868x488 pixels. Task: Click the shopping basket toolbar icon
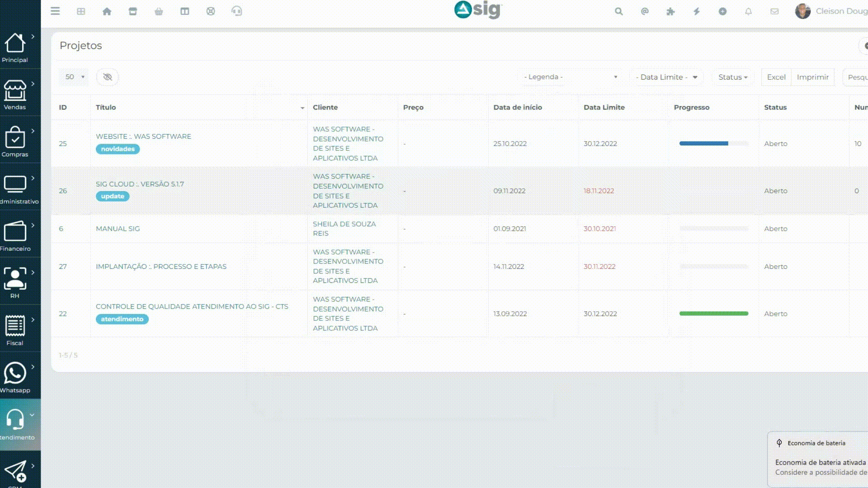pyautogui.click(x=159, y=11)
